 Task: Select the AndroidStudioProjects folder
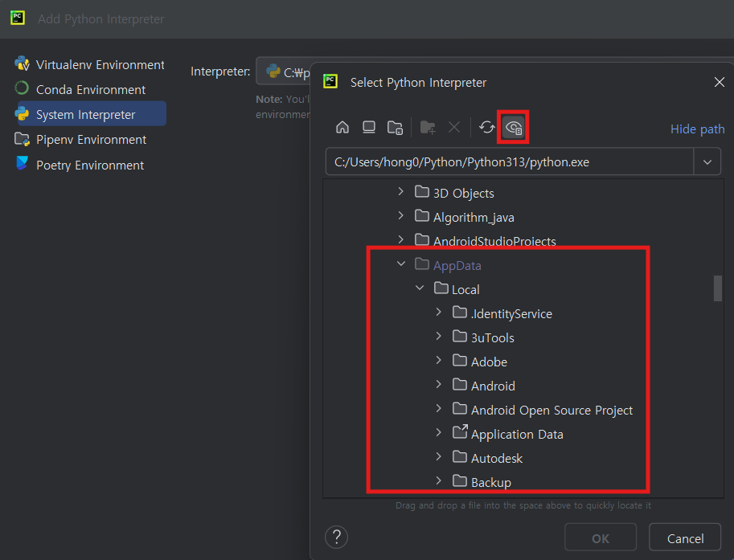click(485, 241)
